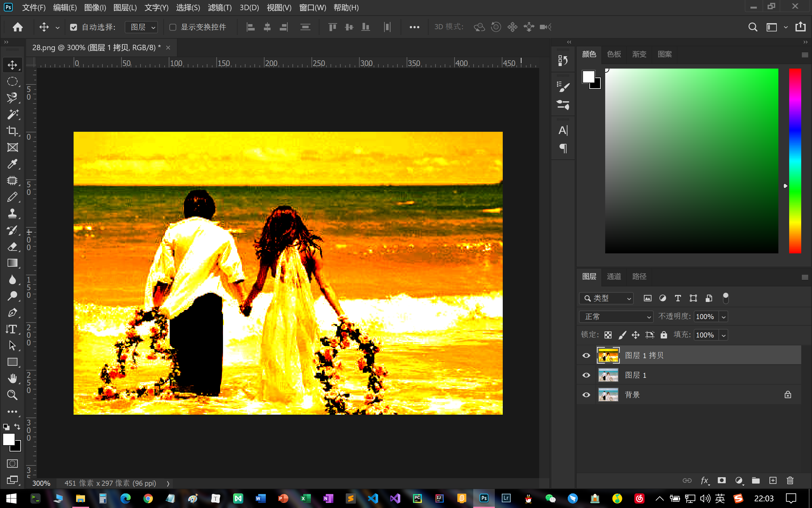Image resolution: width=812 pixels, height=508 pixels.
Task: Select the Move tool in toolbox
Action: tap(12, 65)
